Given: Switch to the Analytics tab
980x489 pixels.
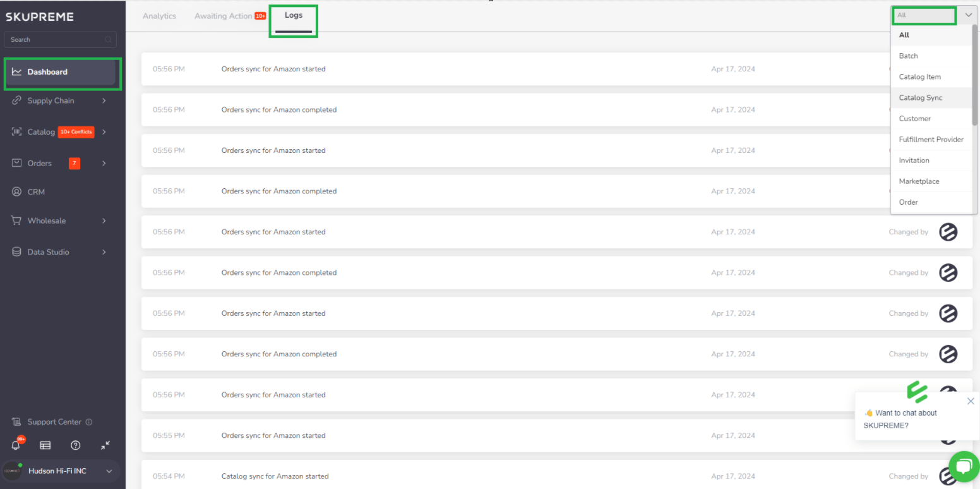Looking at the screenshot, I should [x=158, y=16].
